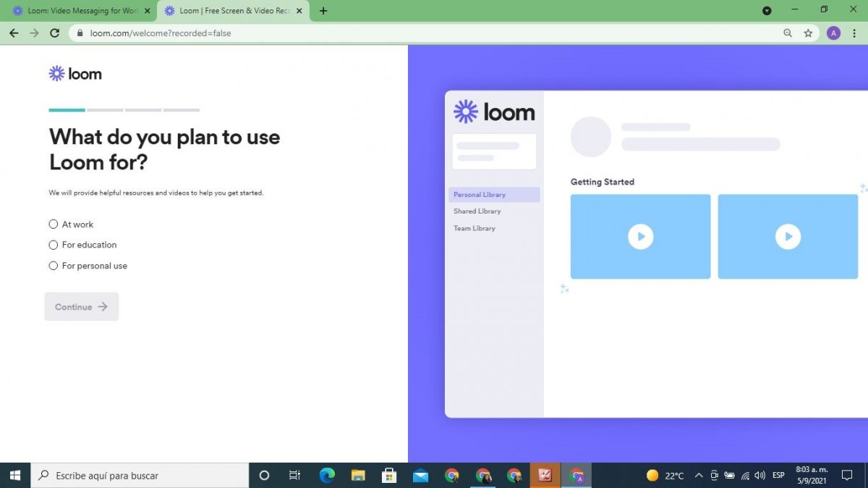The image size is (868, 488).
Task: Launch Microsoft Edge from the taskbar
Action: coord(327,476)
